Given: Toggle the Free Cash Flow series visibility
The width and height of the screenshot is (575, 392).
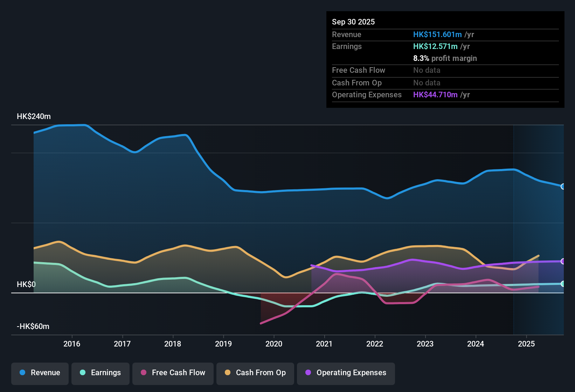Looking at the screenshot, I should point(173,373).
